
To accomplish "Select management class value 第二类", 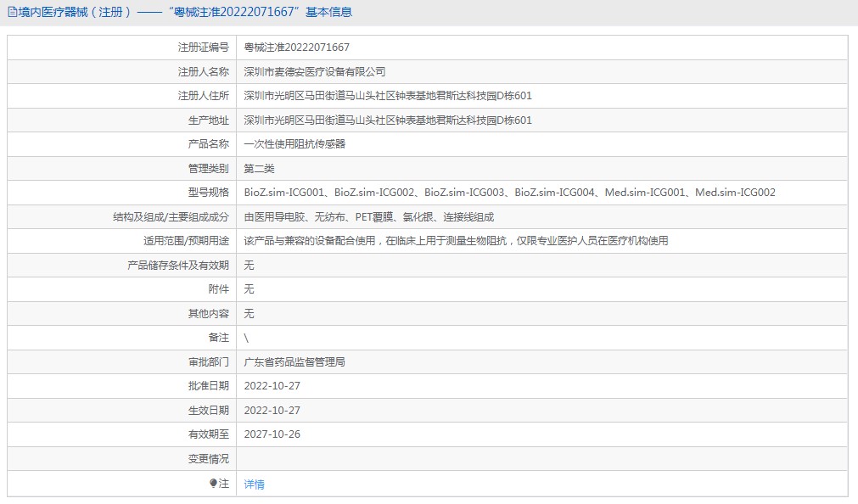I will point(259,169).
